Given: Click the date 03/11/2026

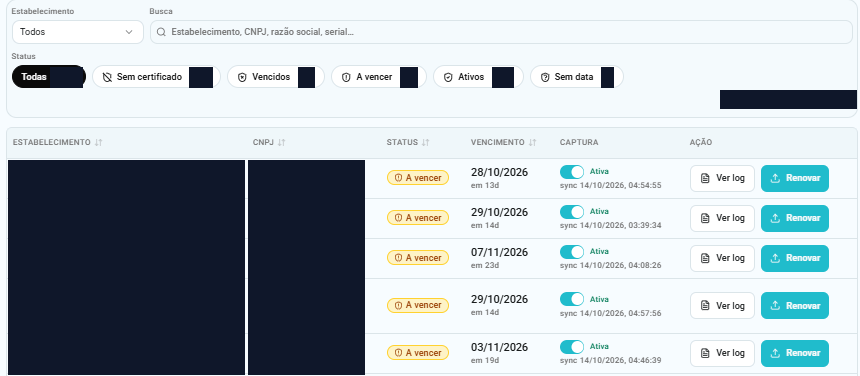Looking at the screenshot, I should tap(499, 348).
